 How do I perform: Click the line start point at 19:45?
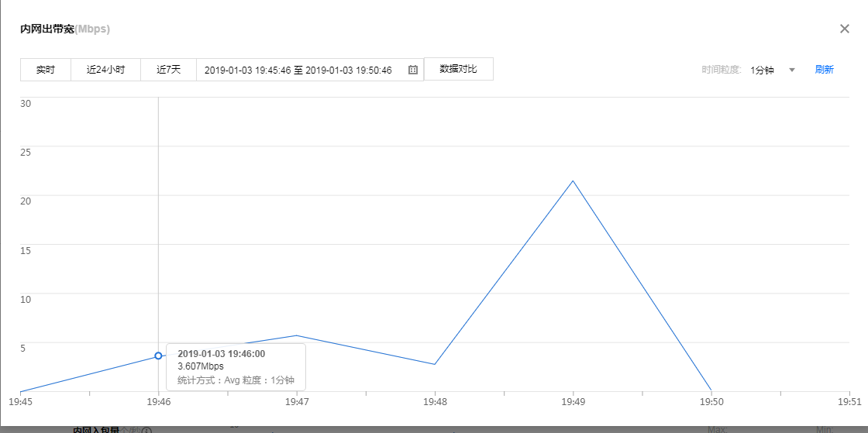coord(21,391)
